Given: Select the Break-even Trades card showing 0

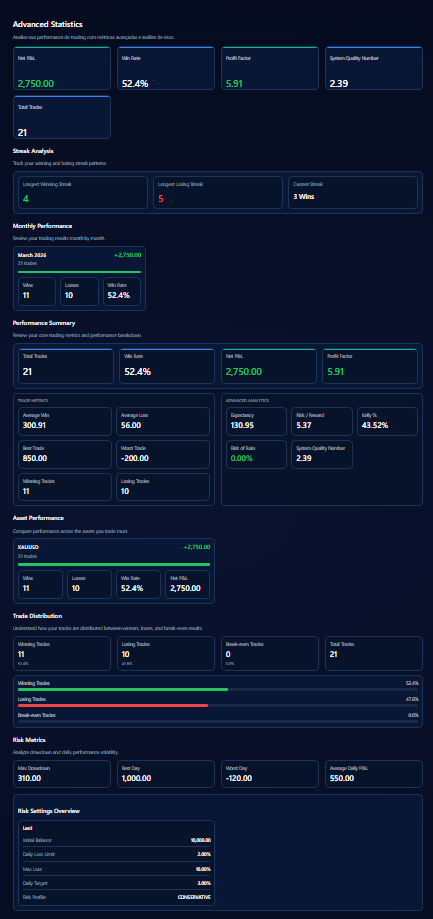Looking at the screenshot, I should coord(270,653).
